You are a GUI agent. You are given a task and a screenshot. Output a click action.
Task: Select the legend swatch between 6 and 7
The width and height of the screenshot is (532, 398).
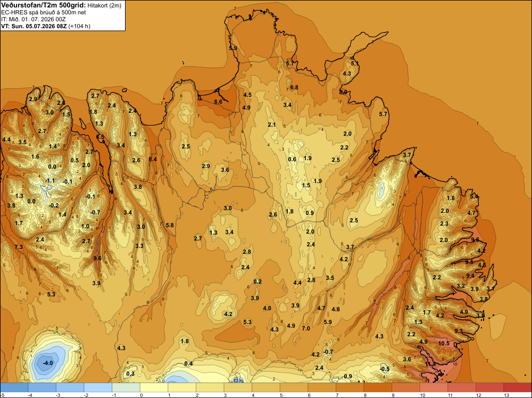coord(322,387)
